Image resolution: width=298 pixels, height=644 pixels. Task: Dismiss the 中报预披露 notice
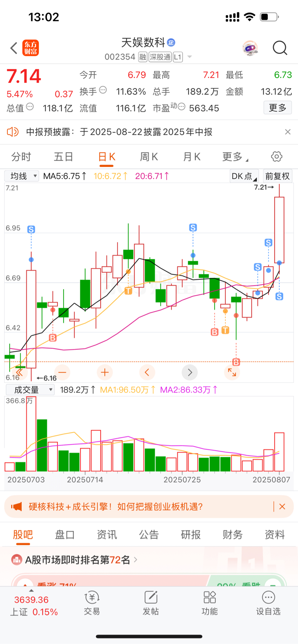pyautogui.click(x=288, y=132)
